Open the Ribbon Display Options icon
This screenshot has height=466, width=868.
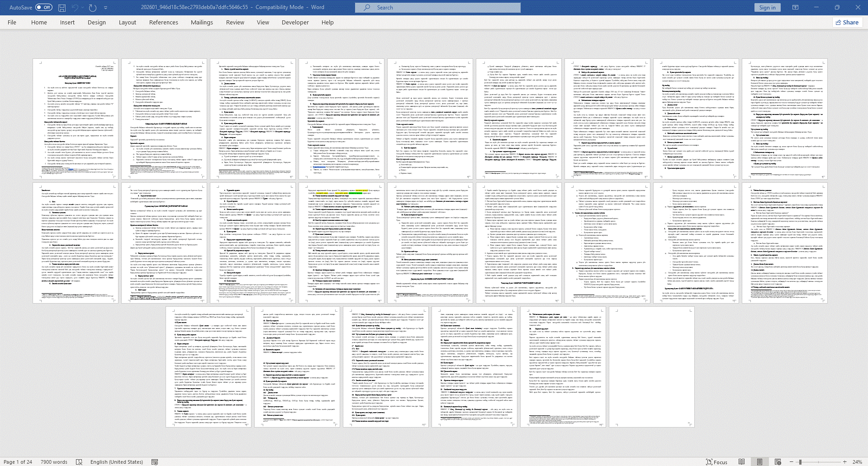click(x=795, y=8)
